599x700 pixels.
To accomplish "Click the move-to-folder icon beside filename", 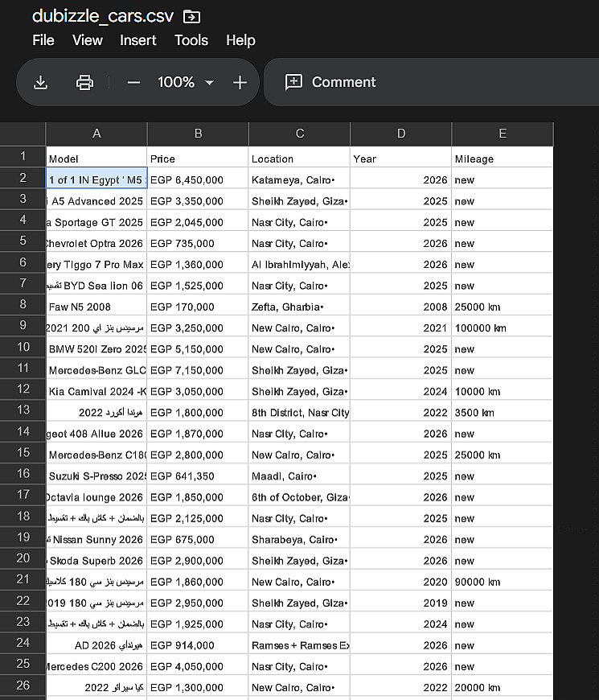I will tap(191, 16).
